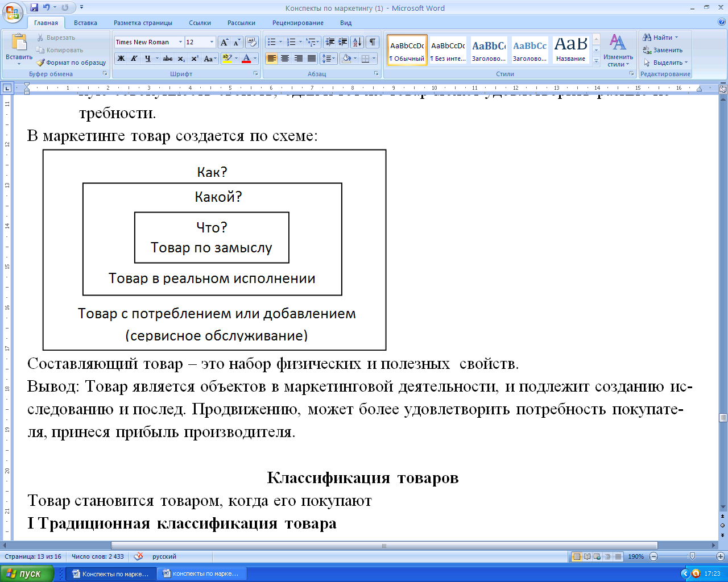728x582 pixels.
Task: Open bullets list dropdown arrow
Action: 280,42
